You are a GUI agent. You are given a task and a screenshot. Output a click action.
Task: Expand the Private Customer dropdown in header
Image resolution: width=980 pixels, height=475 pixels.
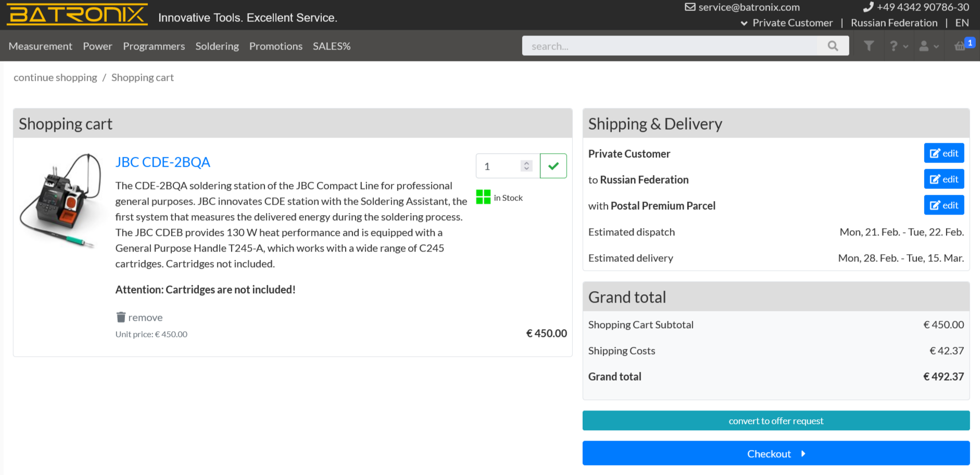(x=786, y=23)
